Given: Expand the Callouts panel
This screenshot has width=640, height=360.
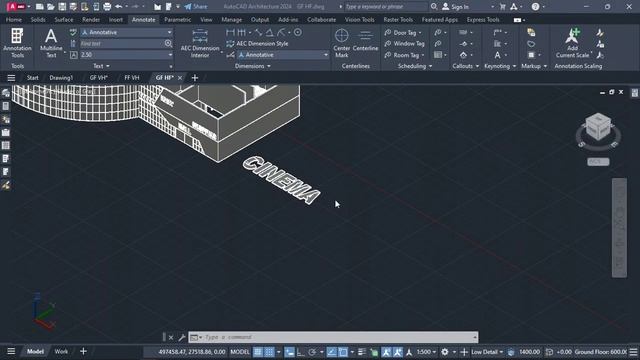Looking at the screenshot, I should coord(466,66).
